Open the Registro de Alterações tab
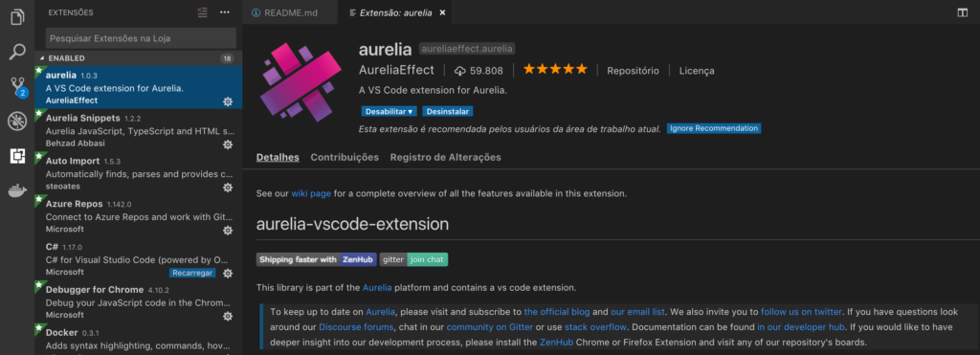 pos(446,158)
